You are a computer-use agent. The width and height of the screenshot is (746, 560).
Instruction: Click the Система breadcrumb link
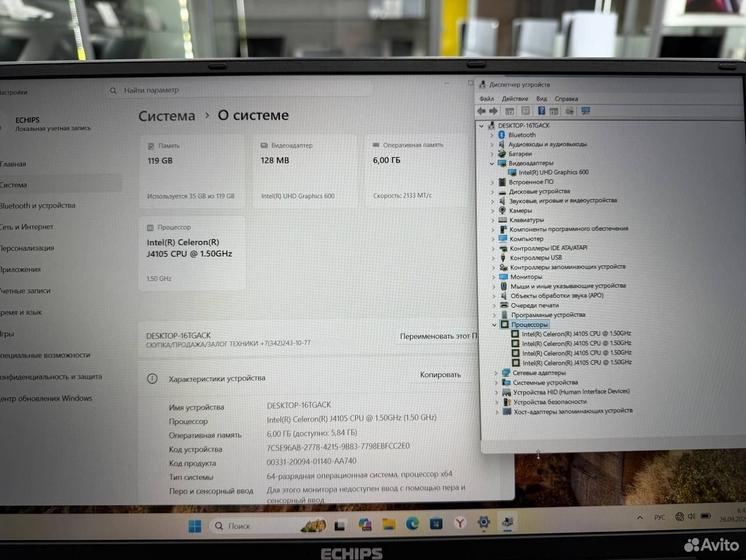[x=167, y=116]
